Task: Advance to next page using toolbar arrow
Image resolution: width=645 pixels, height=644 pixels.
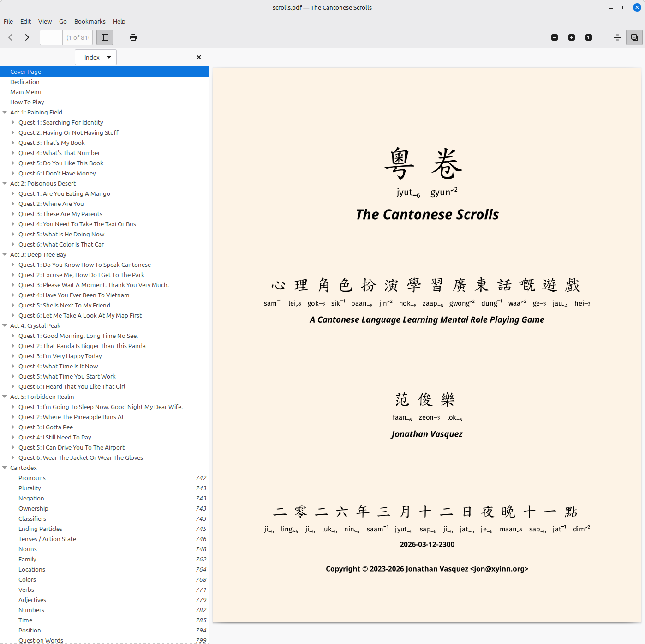Action: point(27,37)
